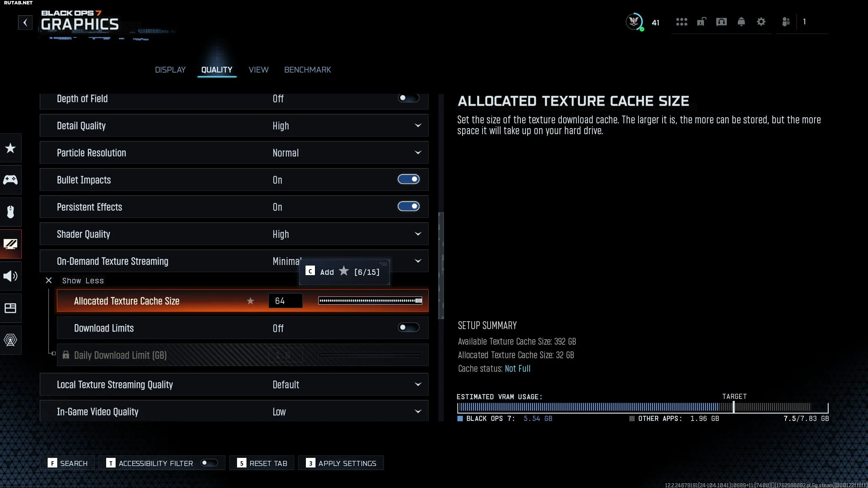
Task: Open the Particle Resolution dropdown
Action: [234, 152]
